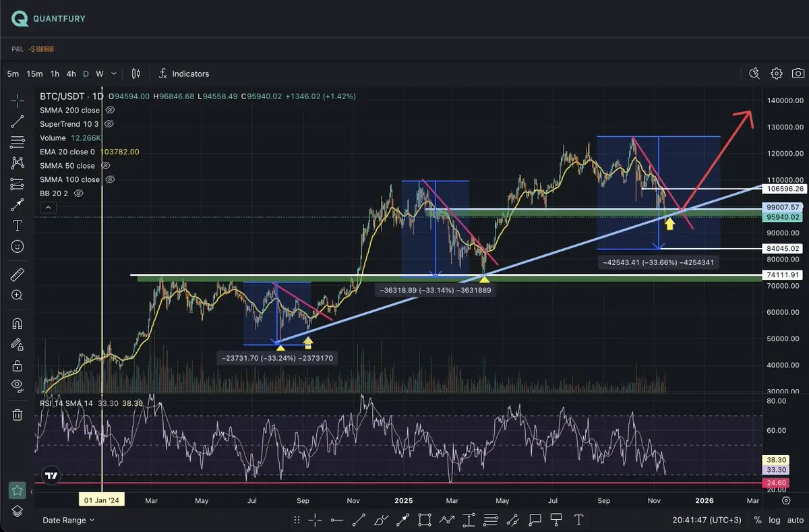This screenshot has height=532, width=809.
Task: Expand more timeframes dropdown arrow
Action: pos(114,73)
